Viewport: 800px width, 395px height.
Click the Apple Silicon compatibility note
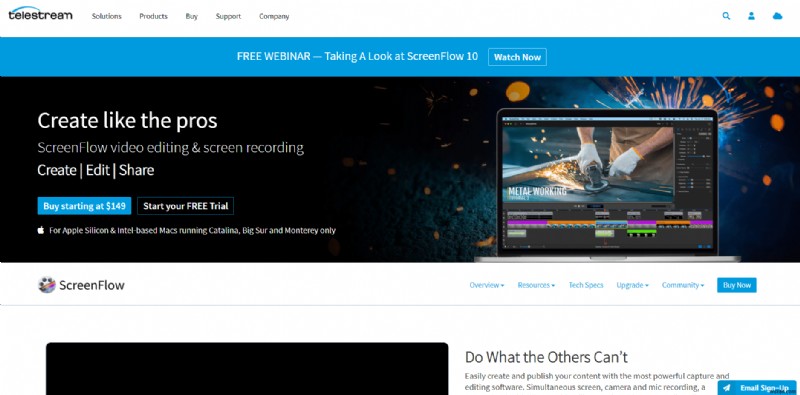coord(192,231)
